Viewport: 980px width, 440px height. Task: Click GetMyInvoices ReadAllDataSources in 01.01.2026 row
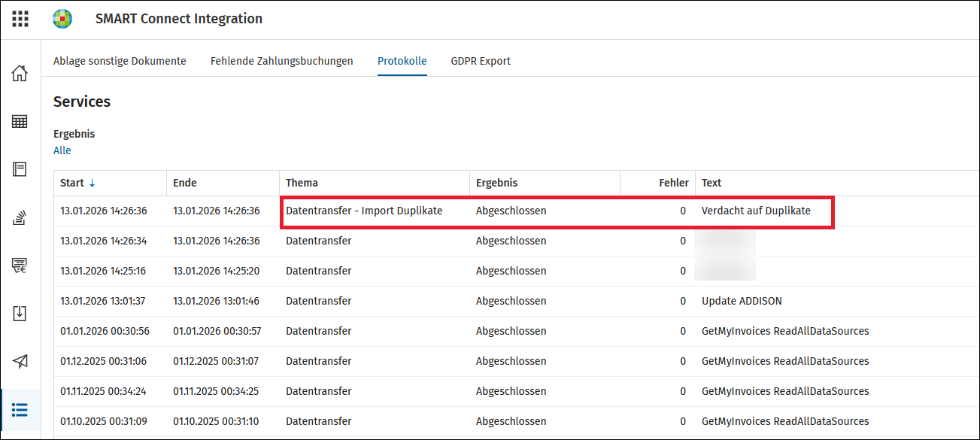click(785, 332)
